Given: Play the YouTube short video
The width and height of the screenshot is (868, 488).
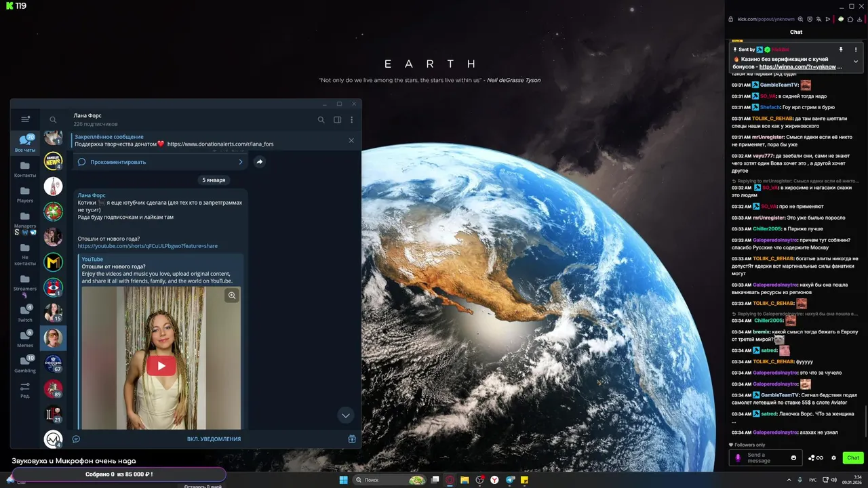Looking at the screenshot, I should (x=161, y=366).
